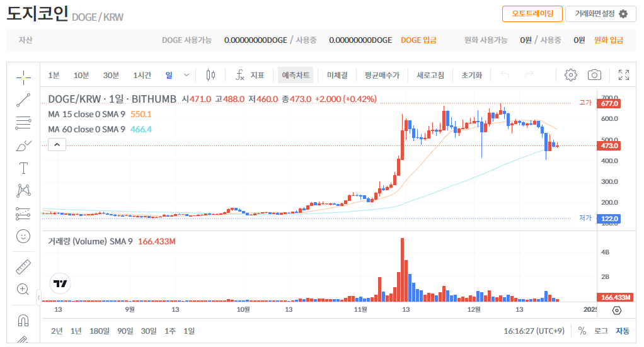Click the TradingView logo on the chart

pos(60,283)
